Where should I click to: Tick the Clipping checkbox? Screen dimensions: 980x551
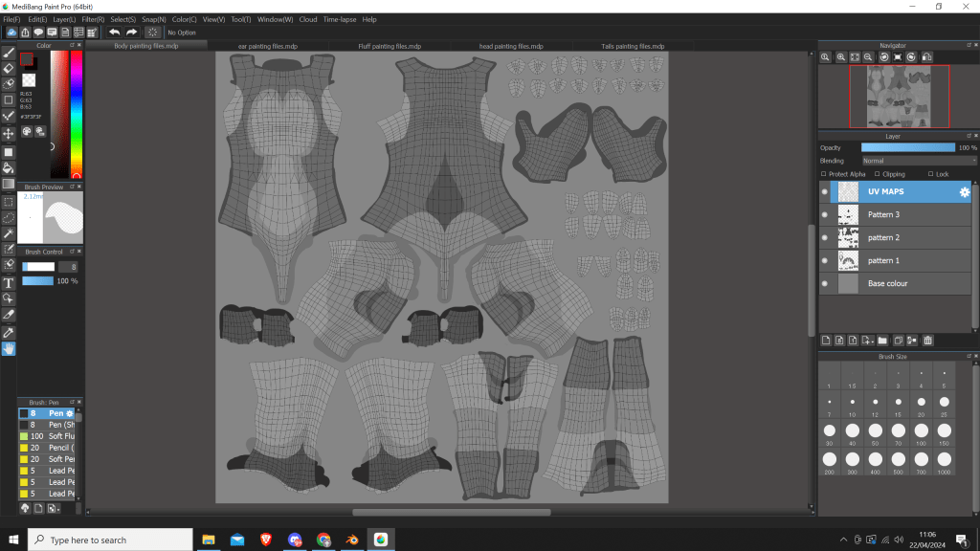click(x=877, y=174)
